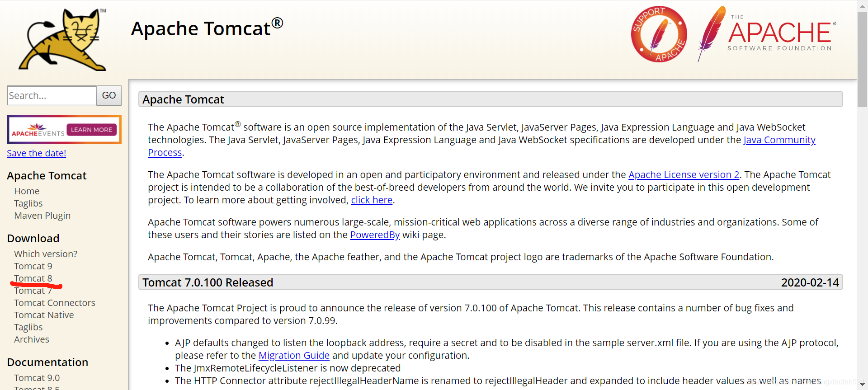Open Tomcat 9 download page
Screen dimensions: 868x390
tap(33, 266)
